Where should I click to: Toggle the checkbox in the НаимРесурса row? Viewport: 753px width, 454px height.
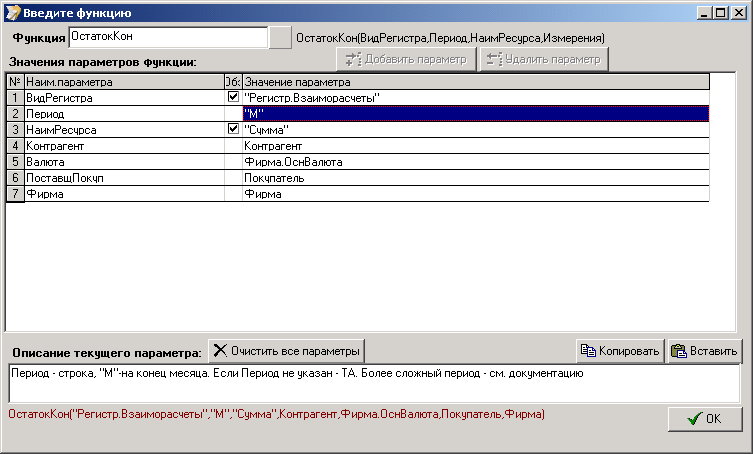coord(233,129)
